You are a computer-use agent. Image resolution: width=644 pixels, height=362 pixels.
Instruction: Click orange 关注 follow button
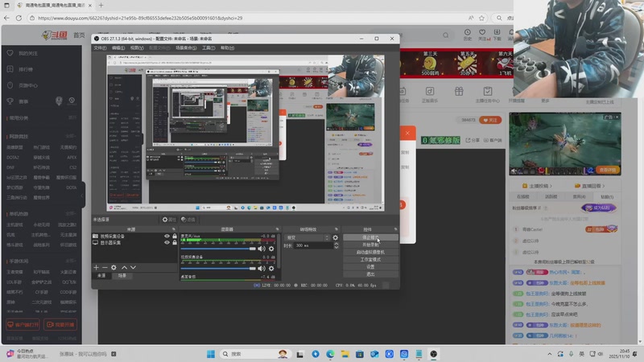pos(490,120)
